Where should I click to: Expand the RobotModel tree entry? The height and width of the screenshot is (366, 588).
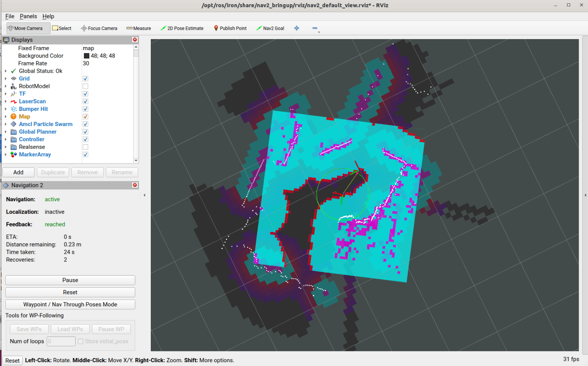5,86
